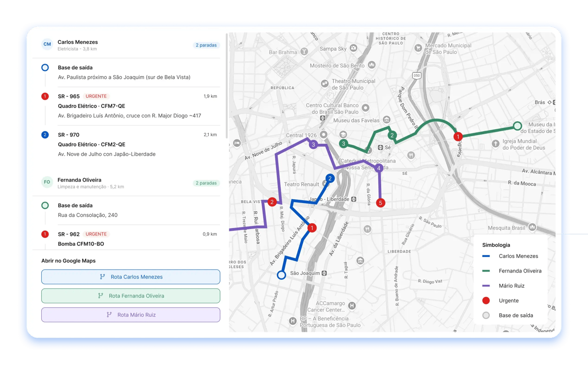Viewport: 588px width, 370px height.
Task: Click 2,1 km distance for SR - 970
Action: click(210, 135)
